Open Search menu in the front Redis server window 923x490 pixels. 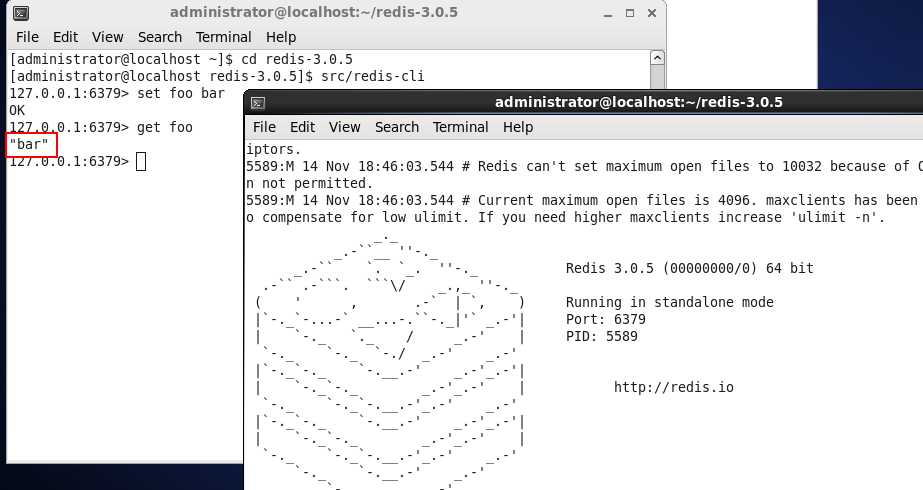pos(397,127)
